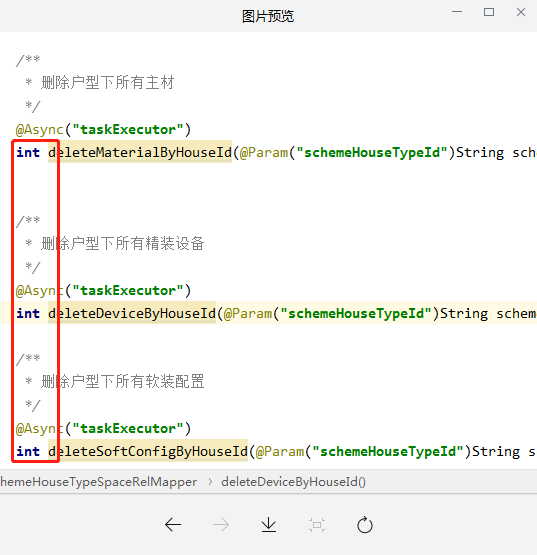This screenshot has height=555, width=537.
Task: Click int keyword before deleteSoftConfigByHouseId
Action: point(28,451)
